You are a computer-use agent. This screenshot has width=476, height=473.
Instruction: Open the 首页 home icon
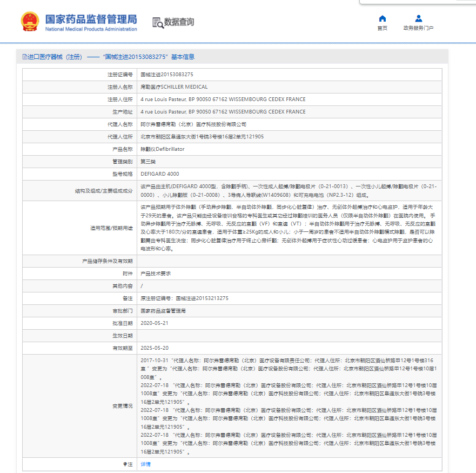382,18
